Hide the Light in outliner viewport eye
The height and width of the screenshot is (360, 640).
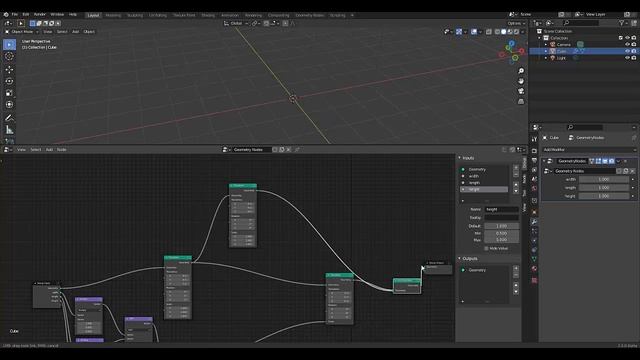(627, 58)
